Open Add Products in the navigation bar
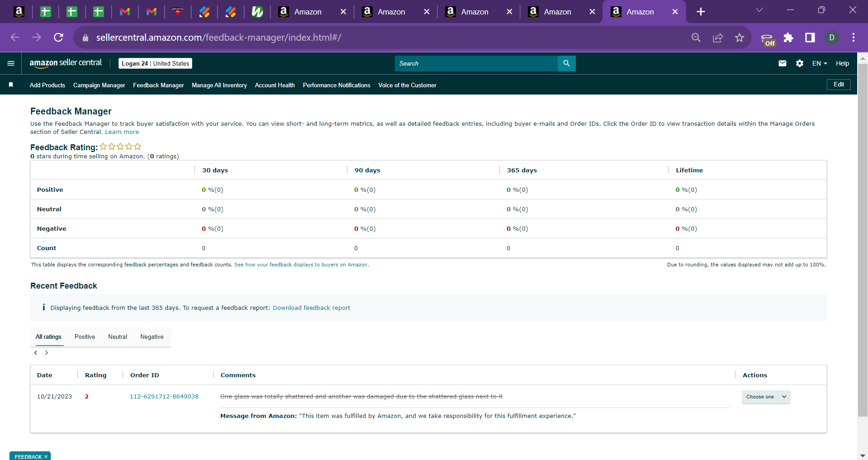 point(47,85)
